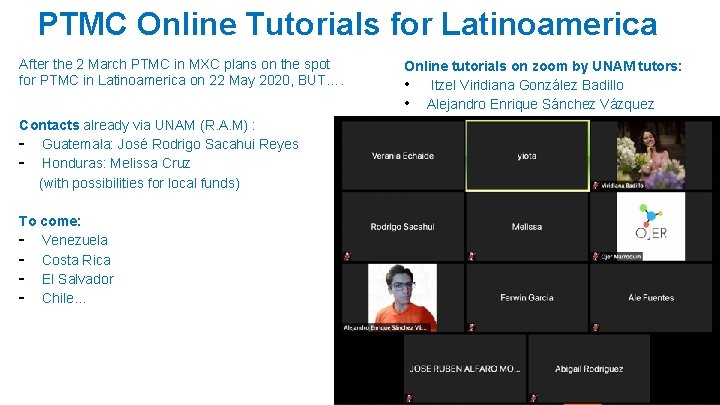Click the To come: heading
The height and width of the screenshot is (405, 720).
click(50, 221)
